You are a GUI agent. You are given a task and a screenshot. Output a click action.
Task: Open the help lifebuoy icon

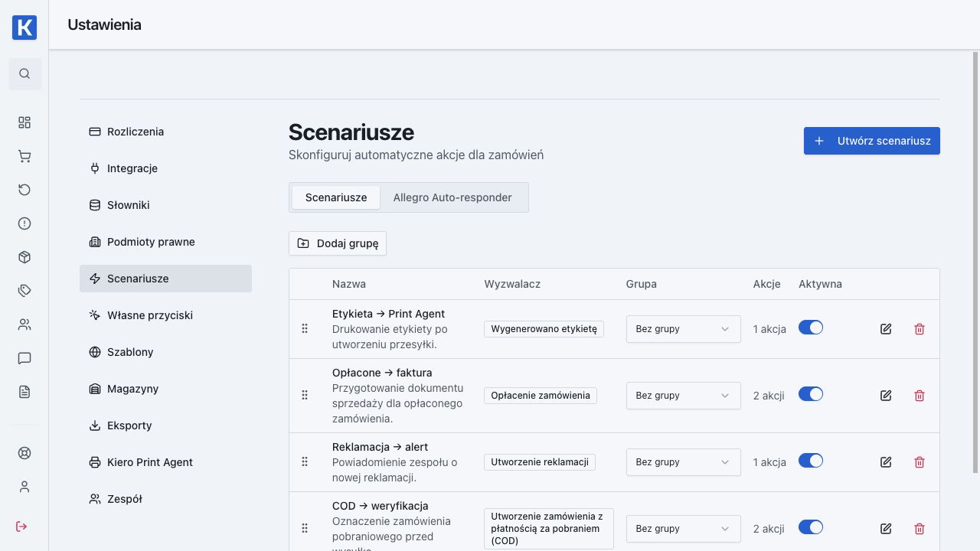24,453
